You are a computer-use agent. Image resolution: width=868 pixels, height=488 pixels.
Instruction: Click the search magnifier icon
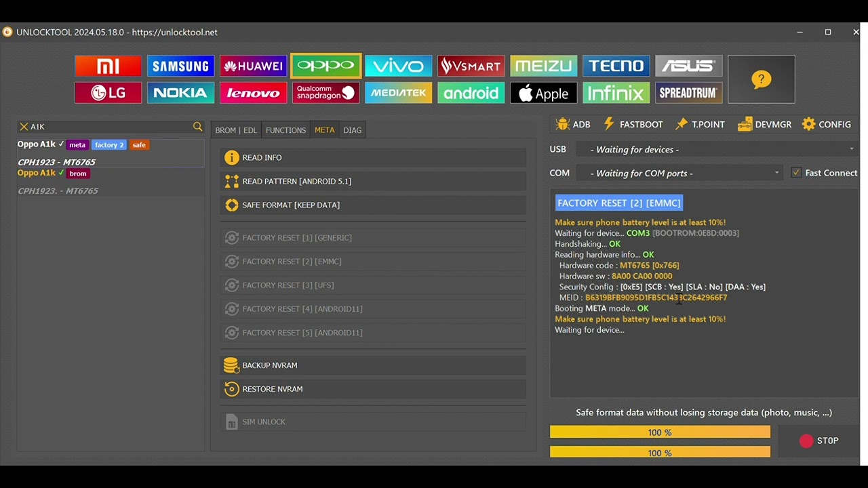[197, 127]
